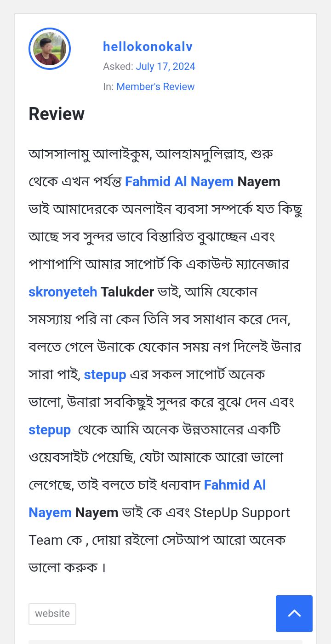Select the website tag
Screen dimensions: 331x644
[52, 614]
